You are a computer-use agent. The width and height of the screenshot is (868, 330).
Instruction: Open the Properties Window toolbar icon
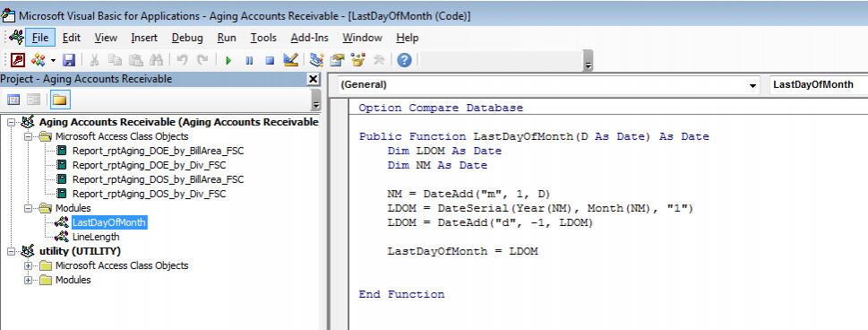(338, 60)
